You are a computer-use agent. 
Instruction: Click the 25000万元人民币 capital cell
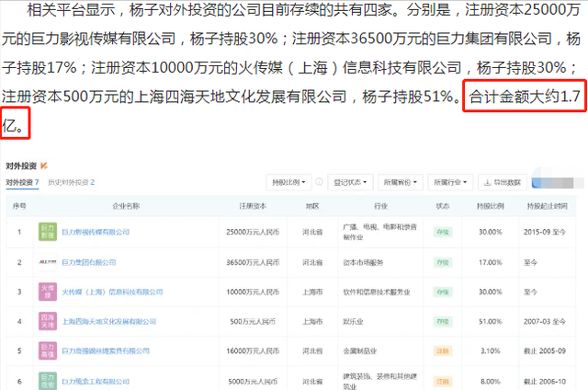pyautogui.click(x=253, y=232)
